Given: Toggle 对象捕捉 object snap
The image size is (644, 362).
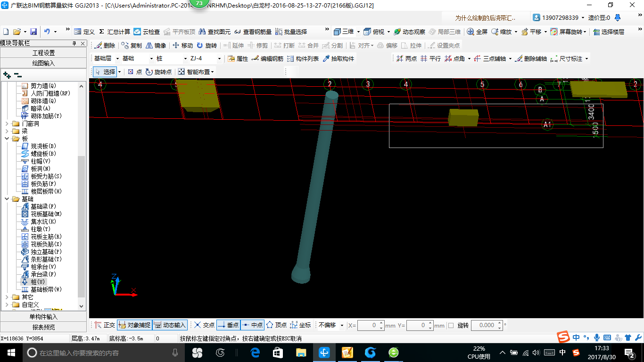Looking at the screenshot, I should (x=134, y=325).
